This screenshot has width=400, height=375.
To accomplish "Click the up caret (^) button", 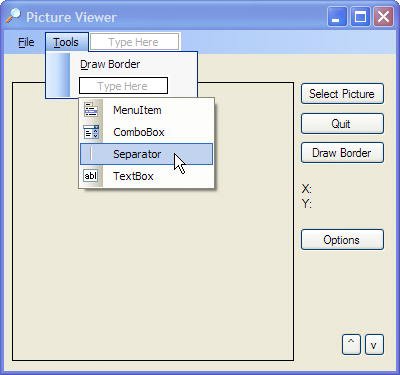I will point(351,345).
